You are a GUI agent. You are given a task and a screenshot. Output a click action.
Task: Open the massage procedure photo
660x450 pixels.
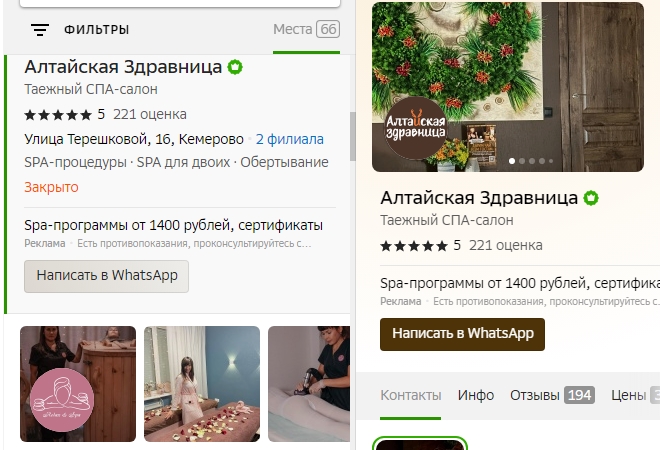pyautogui.click(x=309, y=383)
